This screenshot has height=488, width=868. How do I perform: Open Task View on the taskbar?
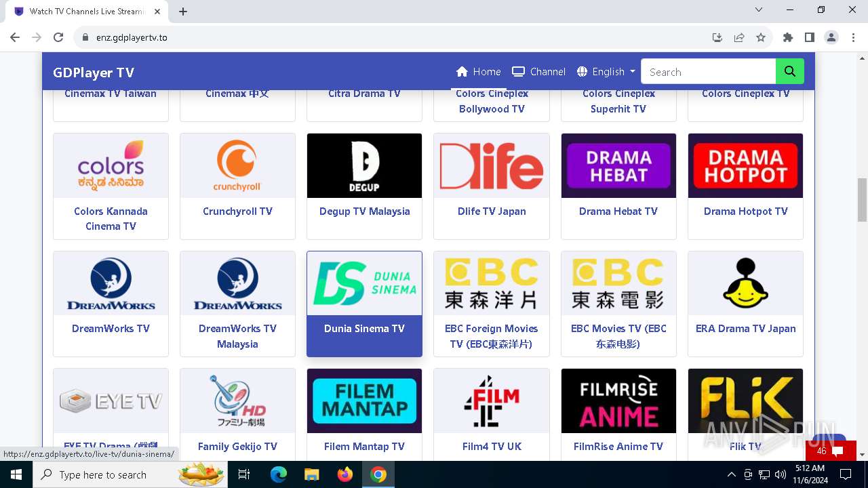tap(244, 474)
